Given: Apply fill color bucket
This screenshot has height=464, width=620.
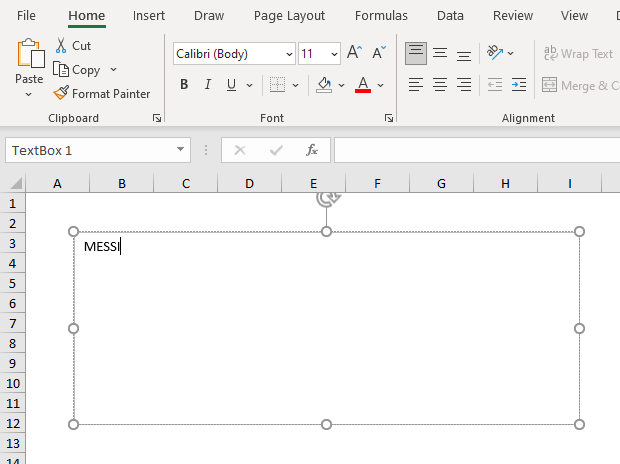Looking at the screenshot, I should point(324,85).
